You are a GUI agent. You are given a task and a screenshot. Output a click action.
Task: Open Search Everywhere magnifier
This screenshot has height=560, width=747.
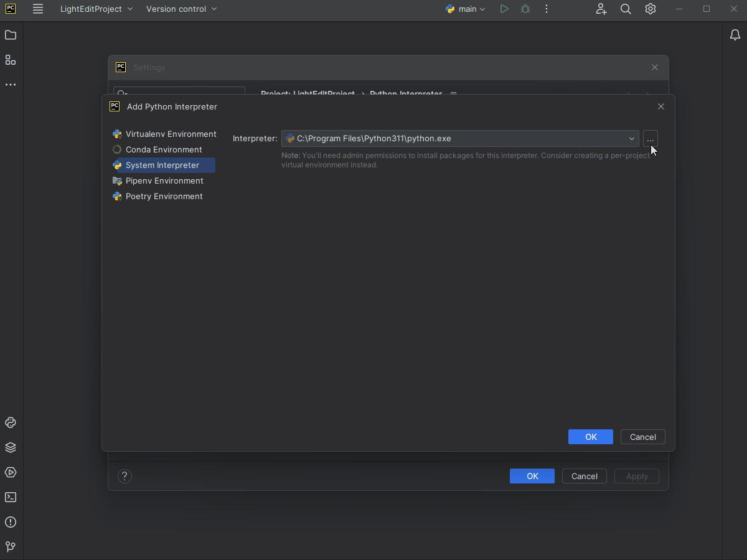(x=626, y=9)
